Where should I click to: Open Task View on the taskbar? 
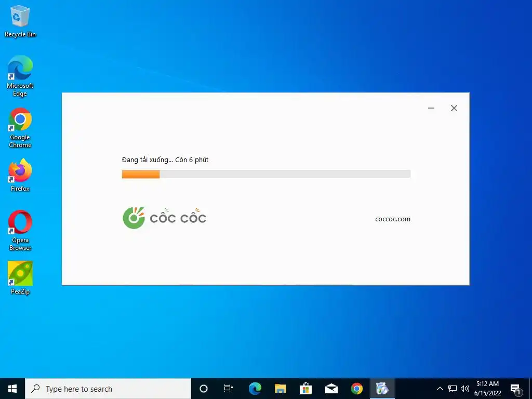click(x=229, y=389)
